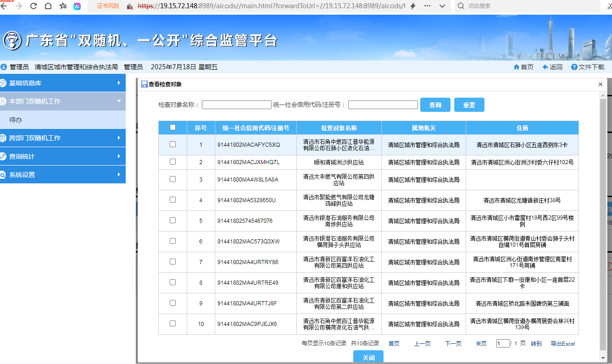Expand the 查询统计 sidebar menu
612x364 pixels.
click(x=62, y=156)
